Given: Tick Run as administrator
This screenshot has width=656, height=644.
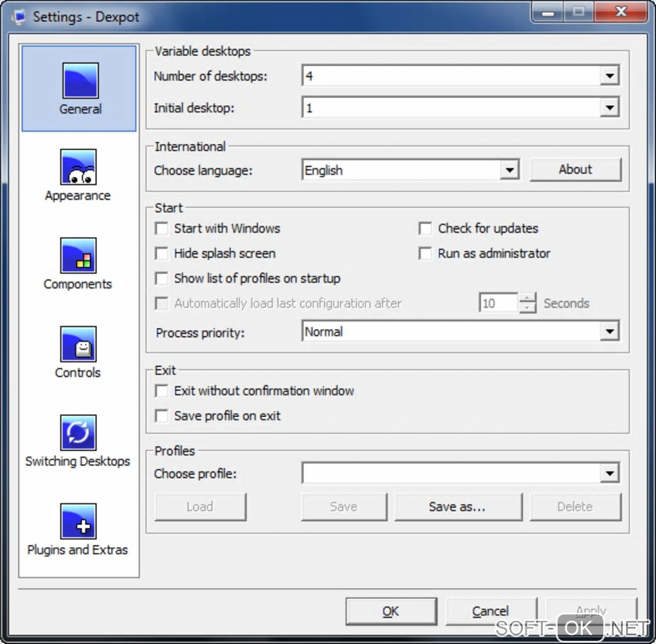Looking at the screenshot, I should click(425, 253).
